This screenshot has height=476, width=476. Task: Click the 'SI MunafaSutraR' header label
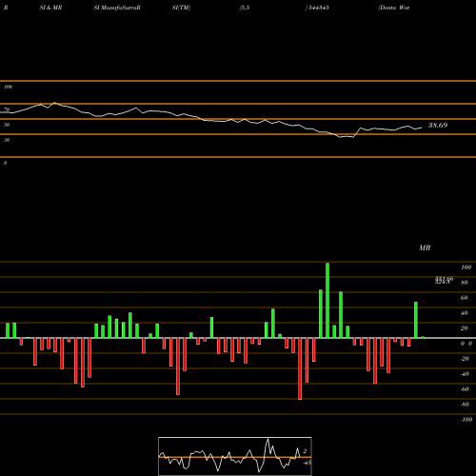point(117,8)
